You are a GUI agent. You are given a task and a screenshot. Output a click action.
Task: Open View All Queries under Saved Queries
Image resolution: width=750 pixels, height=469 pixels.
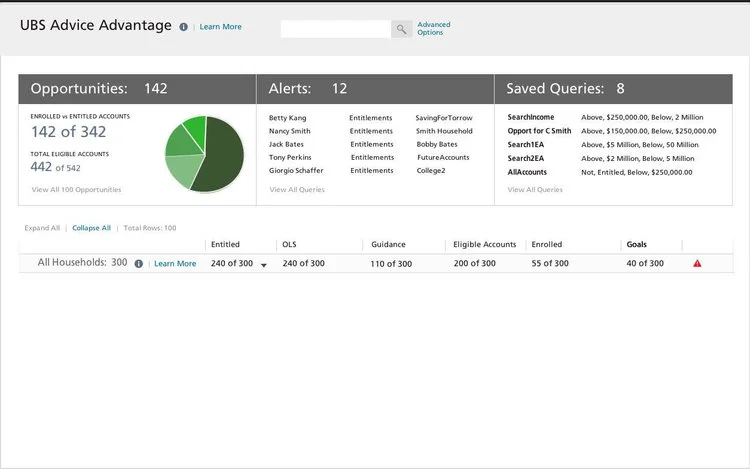click(x=535, y=190)
